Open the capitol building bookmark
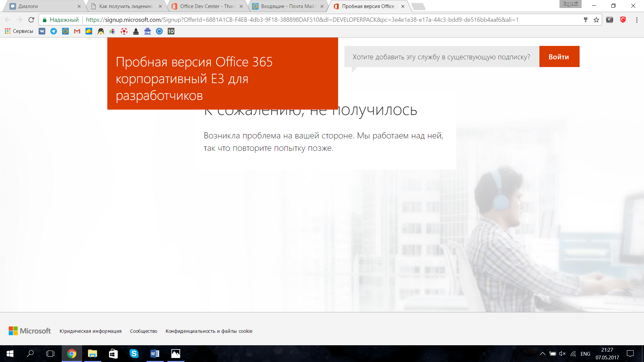The image size is (644, 362). 136,31
